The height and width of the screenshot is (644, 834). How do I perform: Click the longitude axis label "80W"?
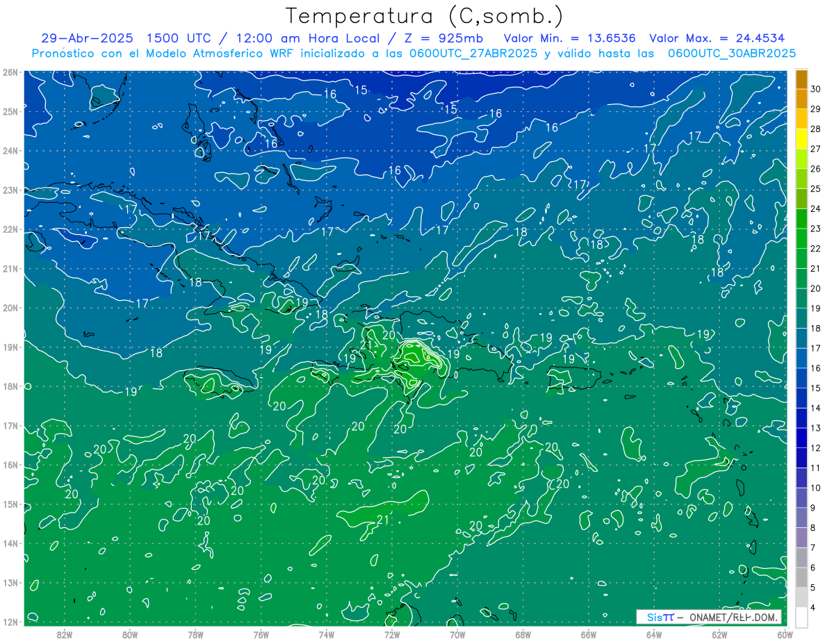tap(130, 634)
